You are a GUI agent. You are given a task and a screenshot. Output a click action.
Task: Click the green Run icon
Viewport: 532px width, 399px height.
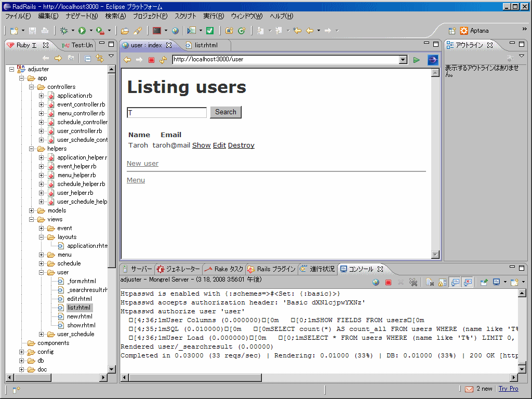[82, 31]
